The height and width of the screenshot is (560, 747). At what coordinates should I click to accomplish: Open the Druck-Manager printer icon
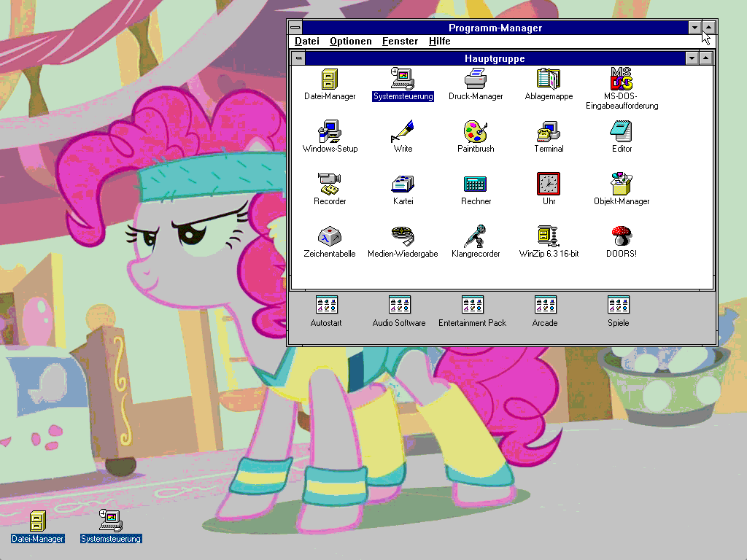(476, 79)
